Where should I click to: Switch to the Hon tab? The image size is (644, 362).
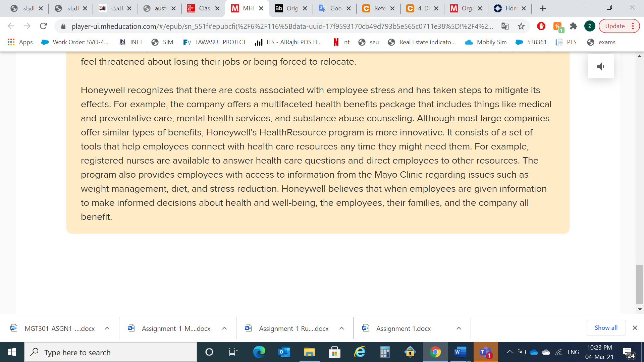pos(510,8)
